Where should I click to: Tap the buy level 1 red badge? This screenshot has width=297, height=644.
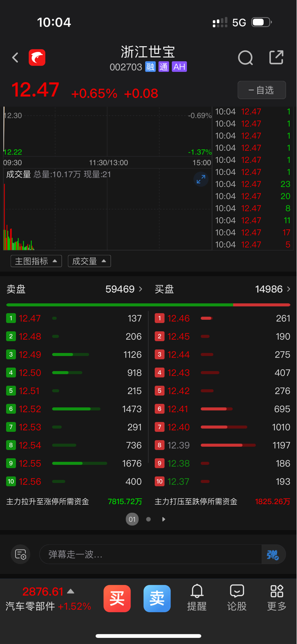click(160, 318)
